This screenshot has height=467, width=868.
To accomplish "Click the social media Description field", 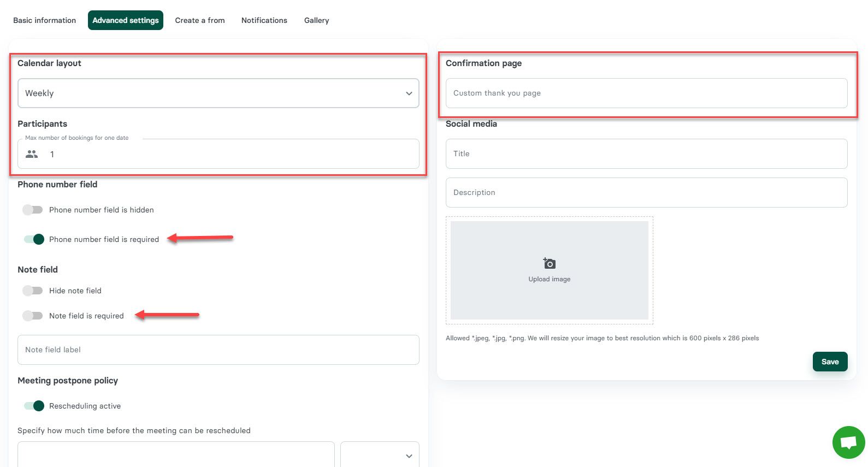I will pyautogui.click(x=647, y=193).
